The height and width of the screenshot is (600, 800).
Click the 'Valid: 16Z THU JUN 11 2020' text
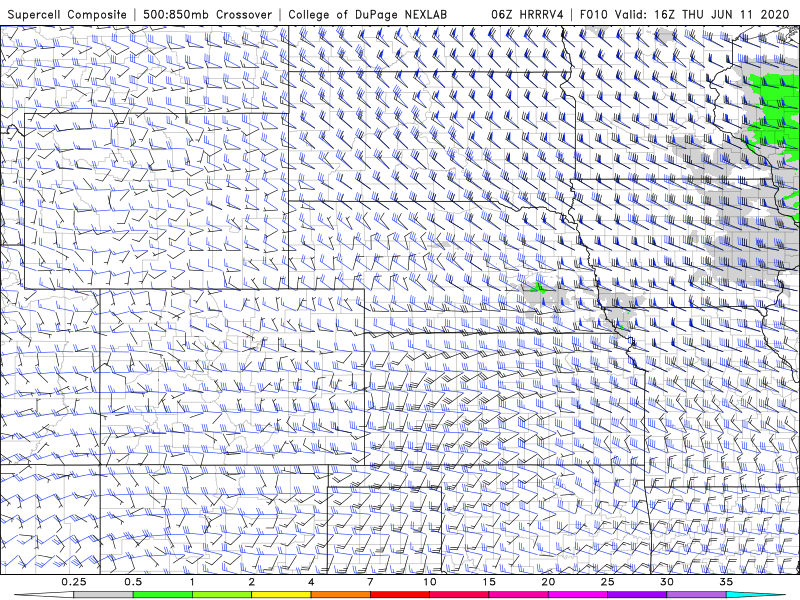[x=702, y=15]
